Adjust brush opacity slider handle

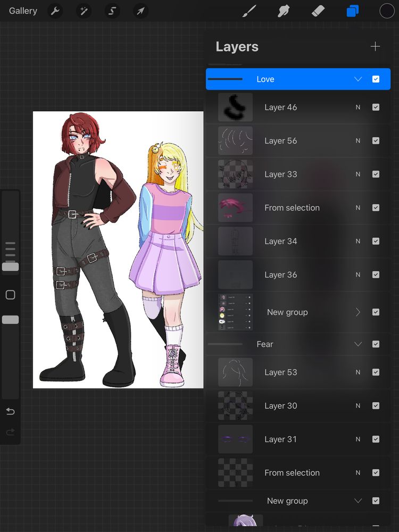pyautogui.click(x=11, y=320)
